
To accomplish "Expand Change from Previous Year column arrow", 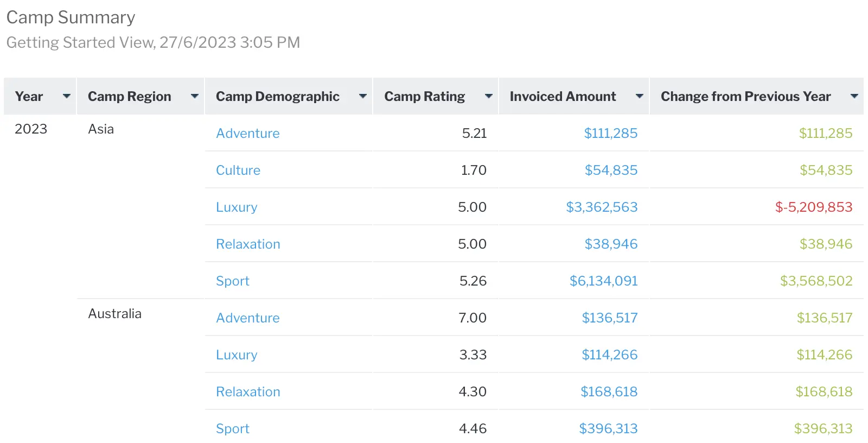I will tap(854, 96).
